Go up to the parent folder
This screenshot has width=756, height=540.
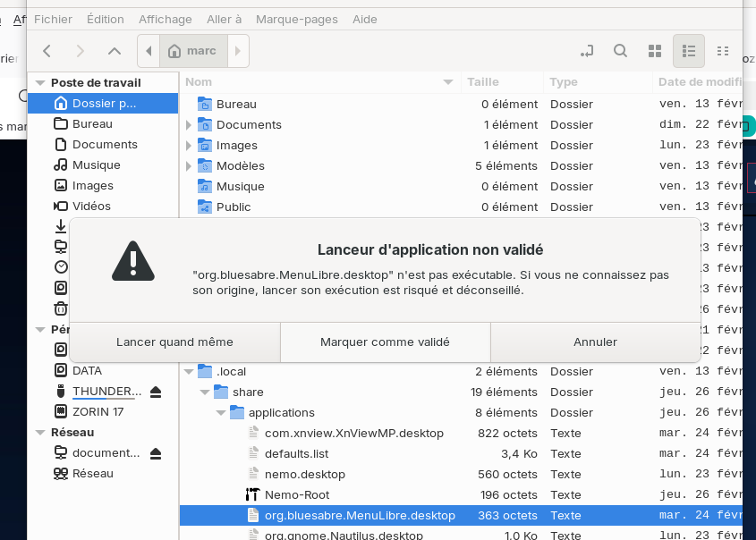tap(114, 51)
